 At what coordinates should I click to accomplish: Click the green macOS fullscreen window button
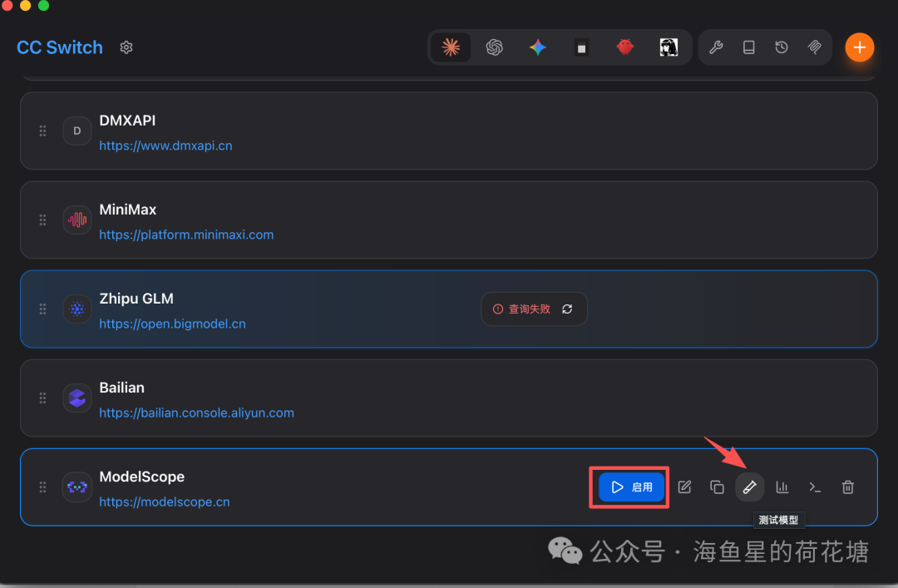coord(43,5)
